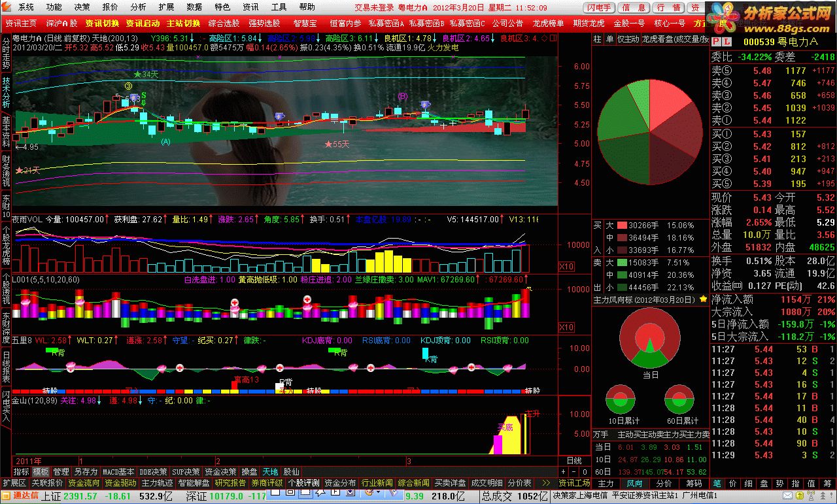Click the P icon beside stock code 000539
The height and width of the screenshot is (504, 837).
click(715, 41)
